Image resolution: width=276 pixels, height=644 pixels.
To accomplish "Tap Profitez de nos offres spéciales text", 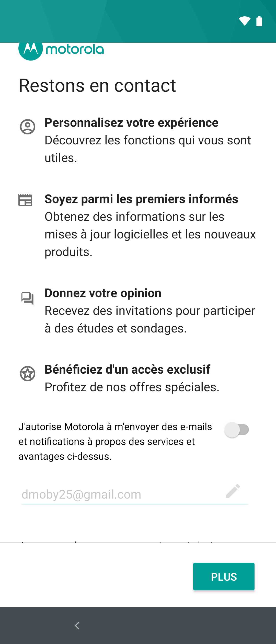I will (x=132, y=387).
